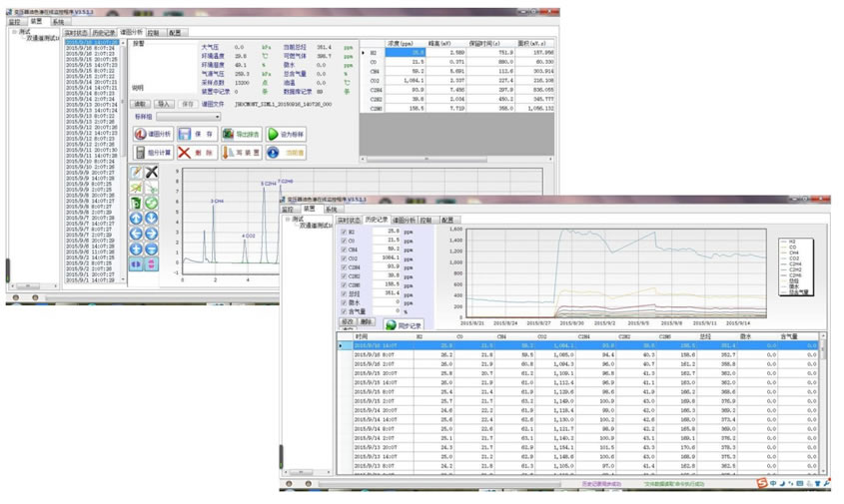Screen dimensions: 844x504
Task: Click the green 设为标样 play button
Action: (x=286, y=134)
